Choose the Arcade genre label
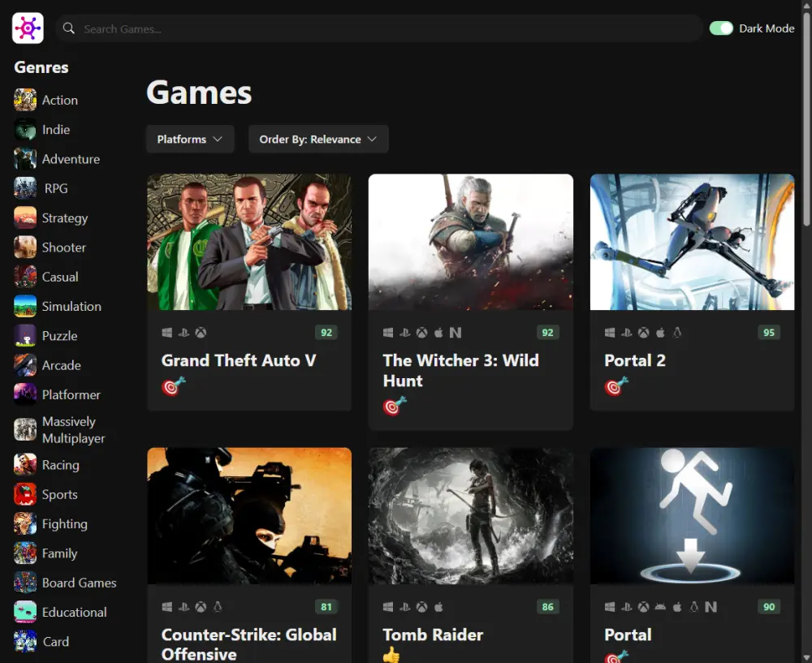812x663 pixels. [x=61, y=365]
